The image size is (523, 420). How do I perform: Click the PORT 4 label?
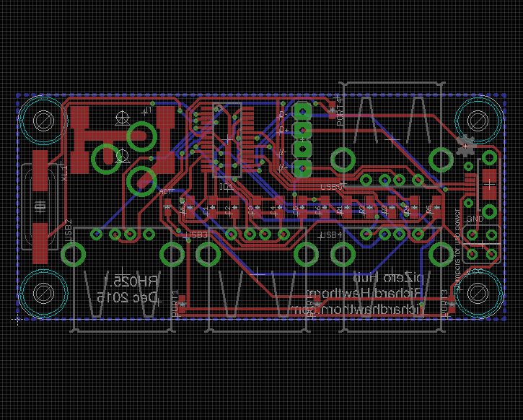click(x=340, y=110)
